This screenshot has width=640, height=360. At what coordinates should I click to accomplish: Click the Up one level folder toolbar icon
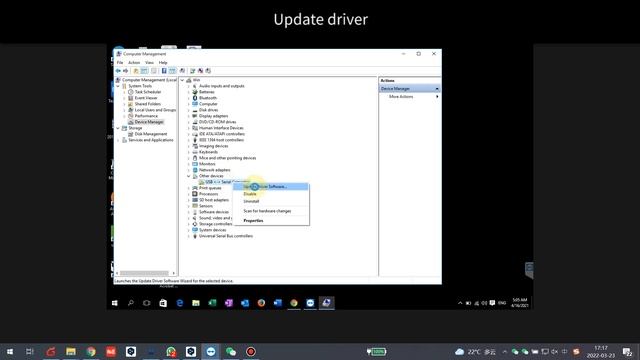pyautogui.click(x=136, y=71)
